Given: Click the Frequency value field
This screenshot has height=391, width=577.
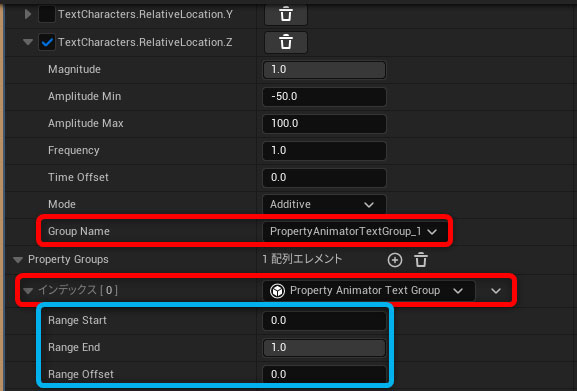Looking at the screenshot, I should pyautogui.click(x=324, y=150).
